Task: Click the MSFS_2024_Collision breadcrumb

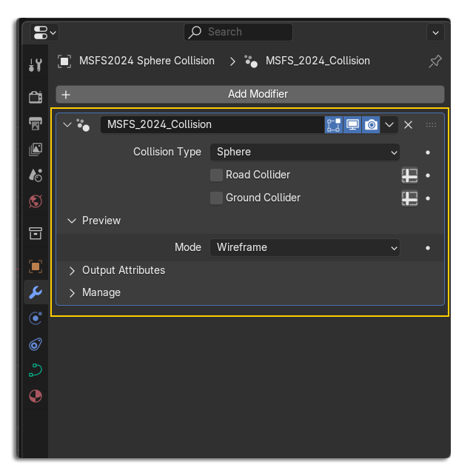Action: tap(318, 61)
